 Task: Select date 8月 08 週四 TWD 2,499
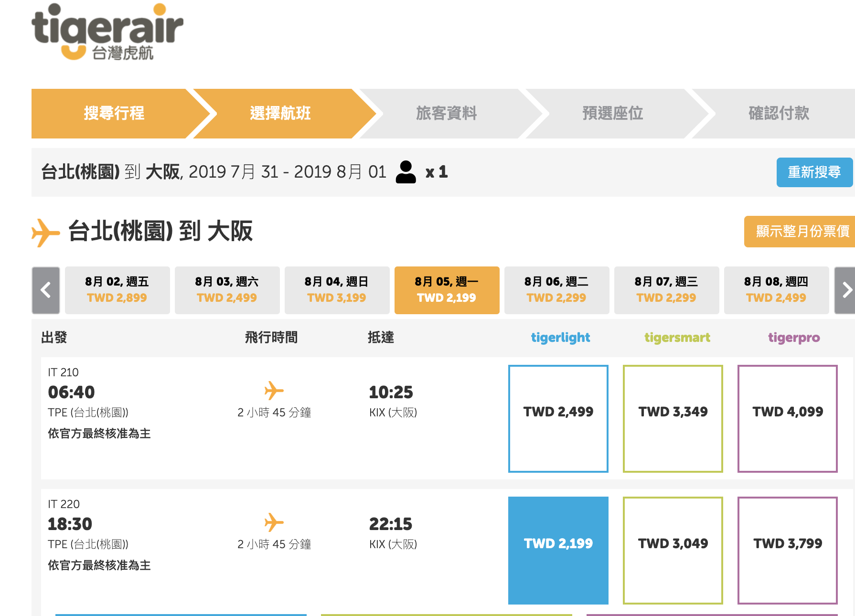777,290
